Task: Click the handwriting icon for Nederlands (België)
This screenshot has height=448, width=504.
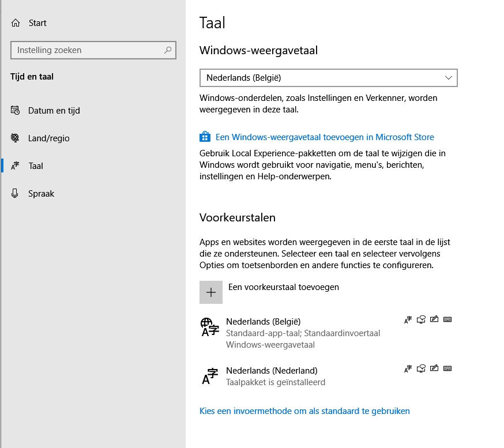Action: [435, 319]
